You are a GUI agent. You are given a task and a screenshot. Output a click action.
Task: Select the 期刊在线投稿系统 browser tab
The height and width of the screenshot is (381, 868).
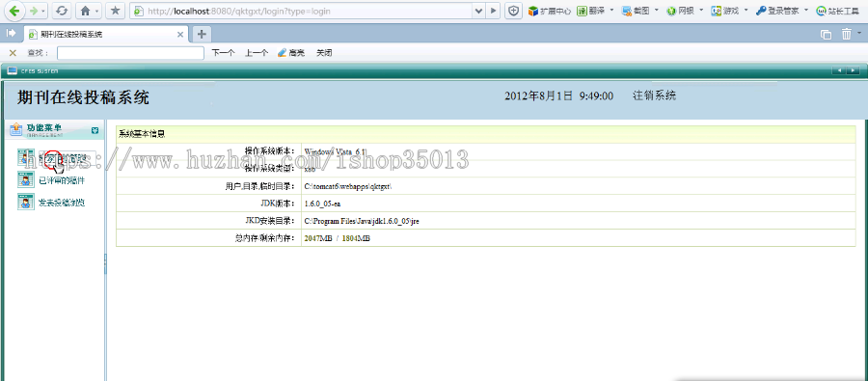[x=106, y=35]
